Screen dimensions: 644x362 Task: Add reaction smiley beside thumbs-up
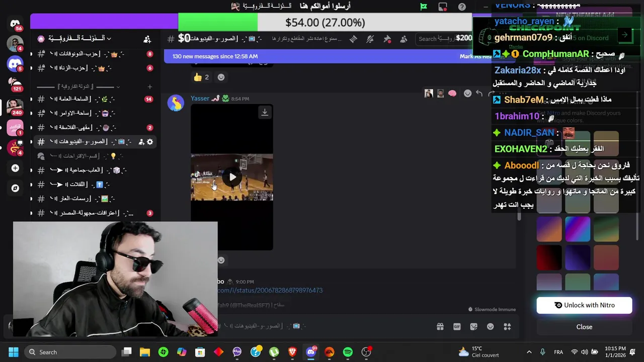pyautogui.click(x=221, y=77)
